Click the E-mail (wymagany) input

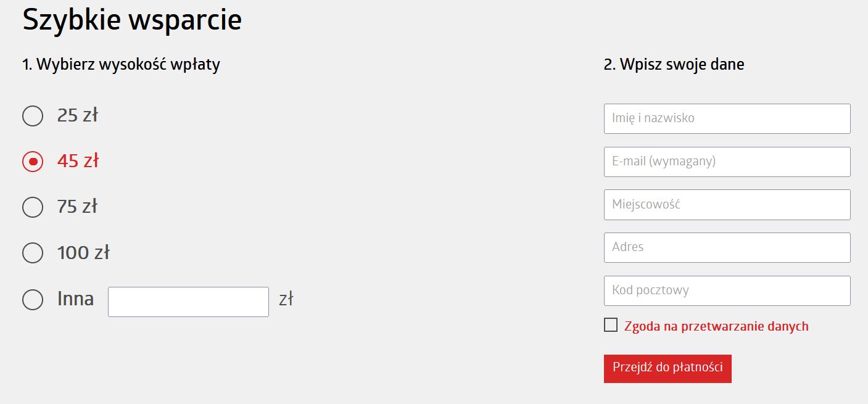pyautogui.click(x=727, y=162)
